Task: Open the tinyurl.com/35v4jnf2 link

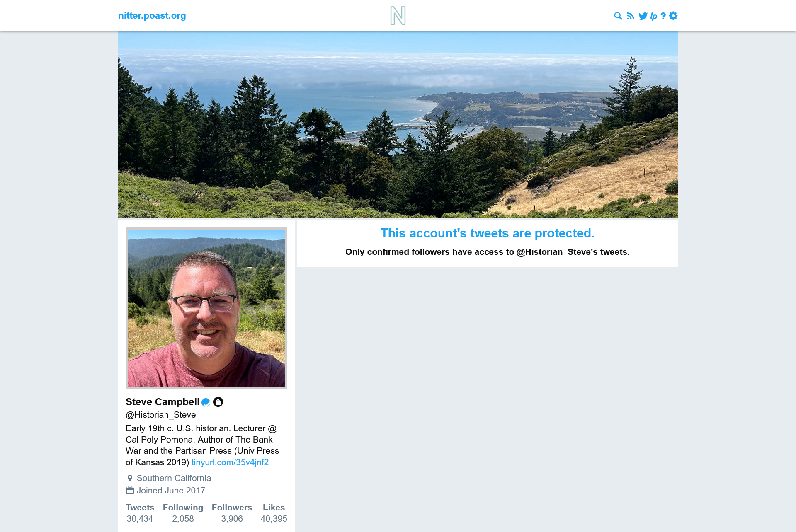Action: point(230,462)
